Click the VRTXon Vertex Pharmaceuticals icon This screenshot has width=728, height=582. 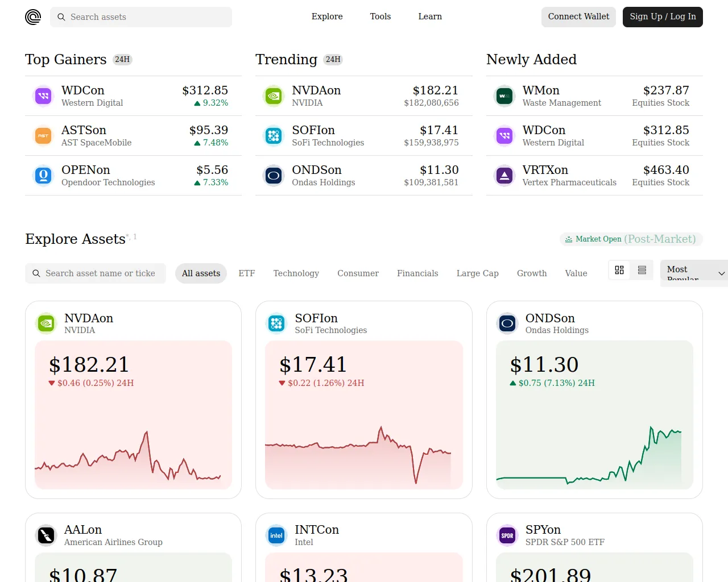[504, 176]
